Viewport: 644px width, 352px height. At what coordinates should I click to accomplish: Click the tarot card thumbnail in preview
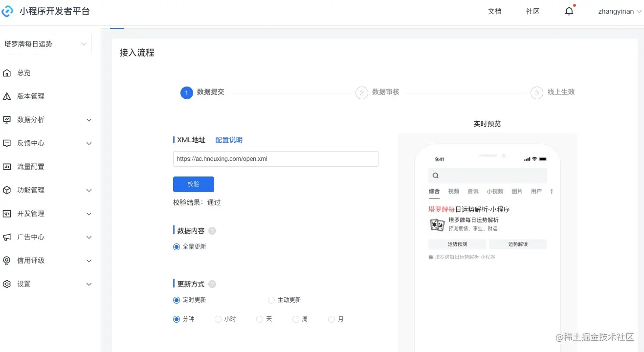point(437,224)
